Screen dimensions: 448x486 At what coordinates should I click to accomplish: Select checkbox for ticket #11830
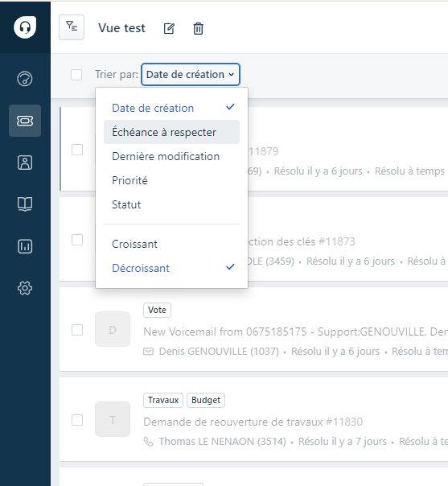[x=77, y=420]
